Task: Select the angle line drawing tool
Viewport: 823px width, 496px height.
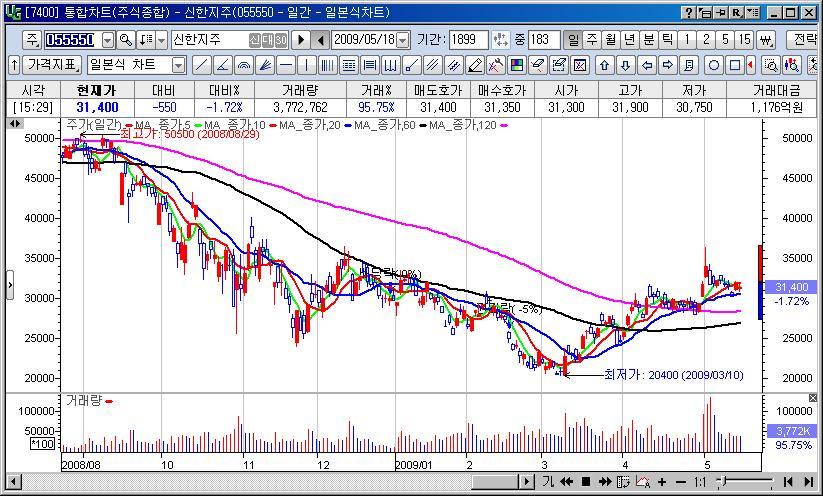Action: coord(222,66)
